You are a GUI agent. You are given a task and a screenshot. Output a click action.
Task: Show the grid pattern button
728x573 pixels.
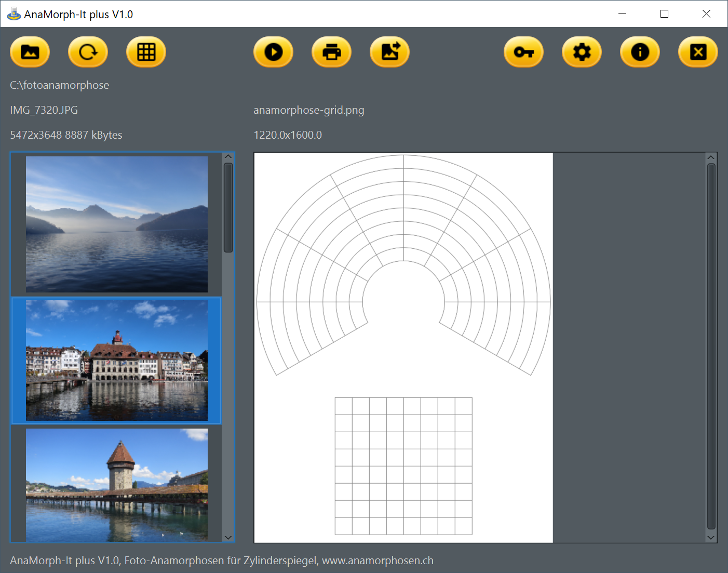click(146, 52)
